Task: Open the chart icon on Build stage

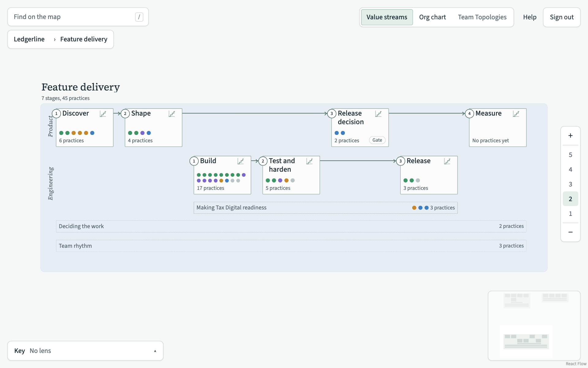Action: pyautogui.click(x=241, y=161)
